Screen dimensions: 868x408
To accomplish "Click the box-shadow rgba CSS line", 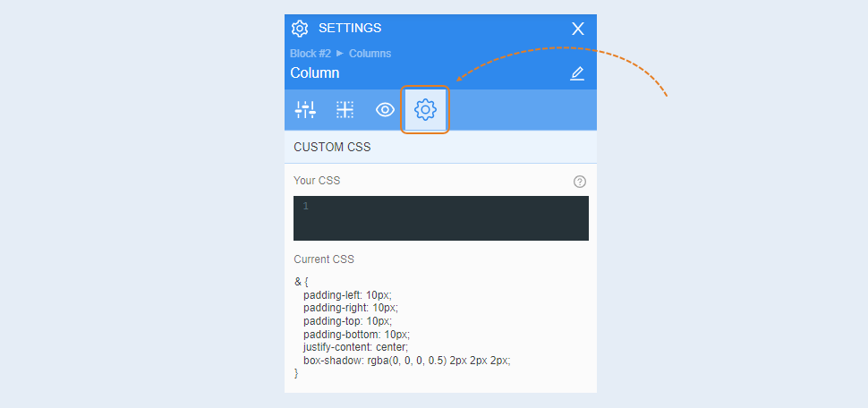I will tap(407, 361).
